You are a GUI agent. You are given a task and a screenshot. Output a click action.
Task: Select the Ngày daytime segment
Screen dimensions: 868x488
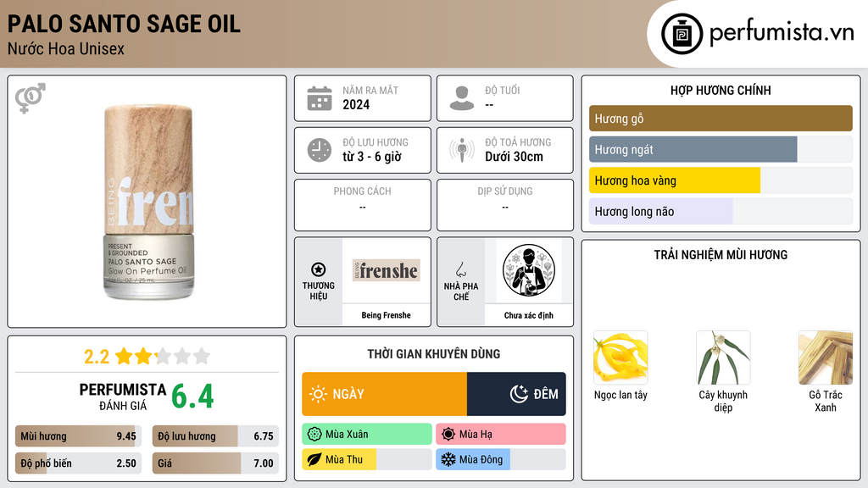click(385, 394)
